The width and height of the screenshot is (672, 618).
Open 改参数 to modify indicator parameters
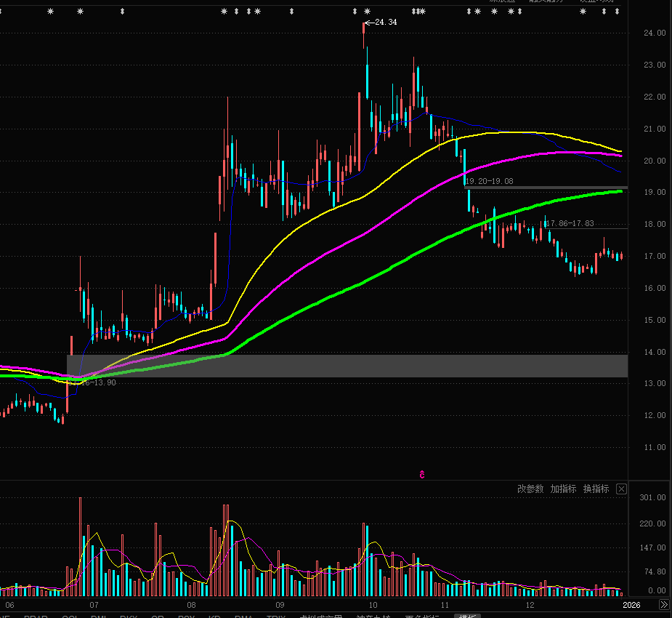530,489
